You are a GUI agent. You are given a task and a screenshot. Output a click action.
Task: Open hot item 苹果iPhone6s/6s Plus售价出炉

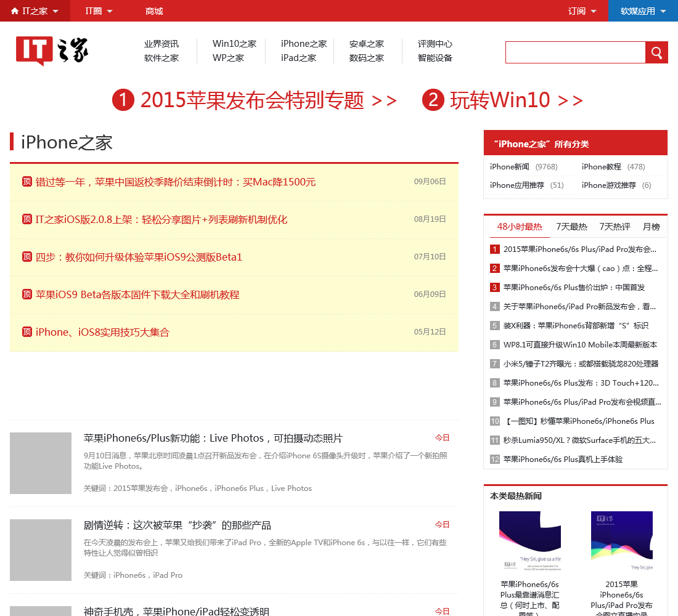[574, 288]
